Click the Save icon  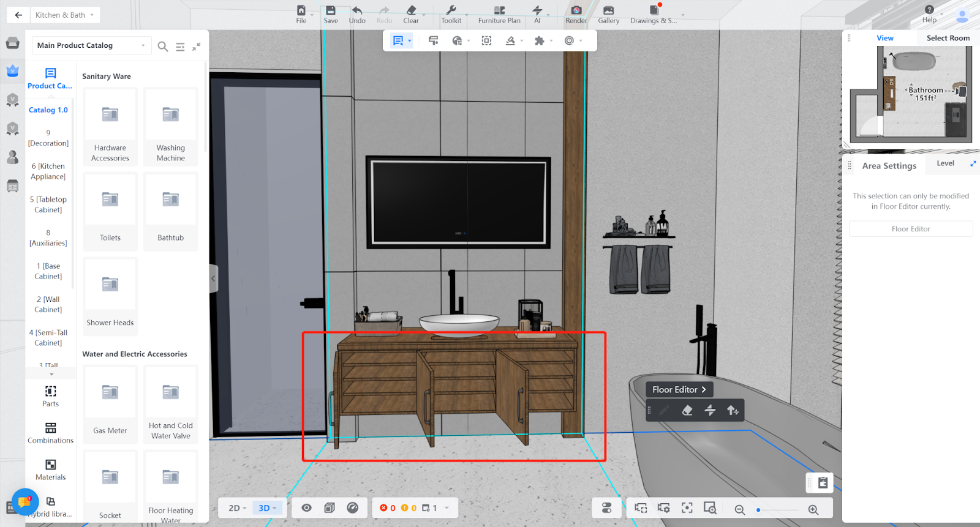pos(331,11)
